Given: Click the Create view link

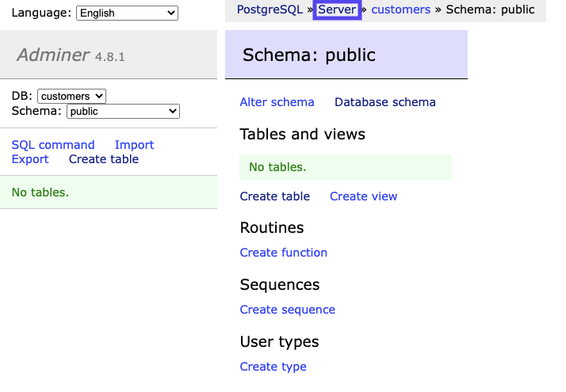Looking at the screenshot, I should tap(364, 196).
